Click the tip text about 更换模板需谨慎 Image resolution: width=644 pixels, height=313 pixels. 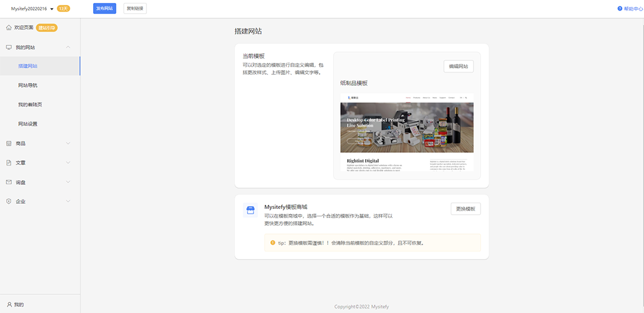(351, 243)
